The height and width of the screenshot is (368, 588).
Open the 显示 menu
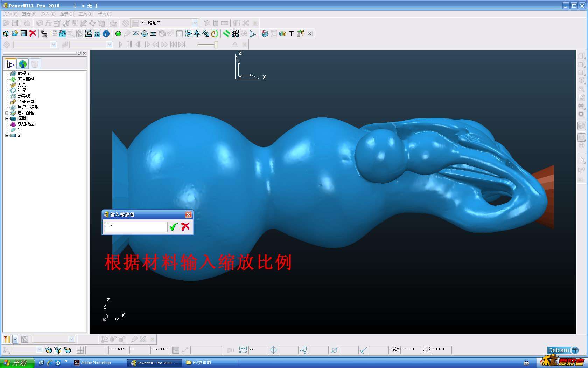(x=67, y=14)
